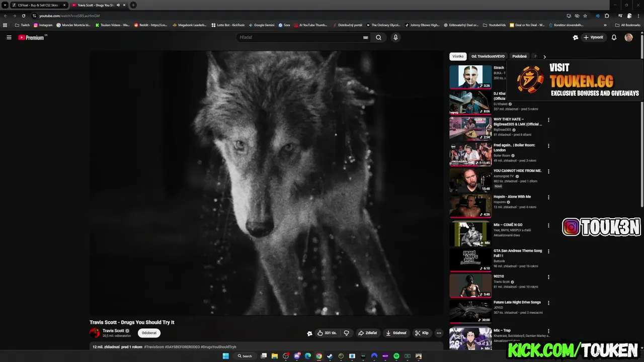The width and height of the screenshot is (644, 362).
Task: Open a new browser tab
Action: 133,5
